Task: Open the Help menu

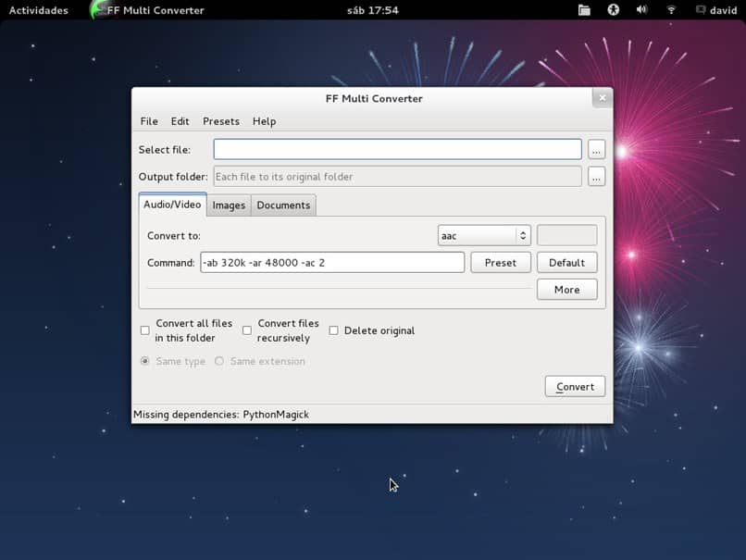Action: [264, 121]
